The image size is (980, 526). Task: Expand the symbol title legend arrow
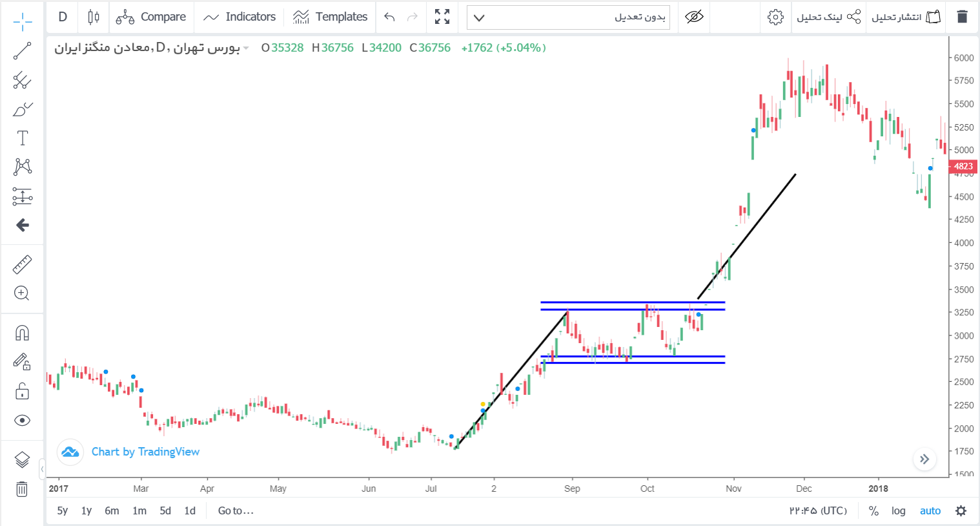[x=246, y=48]
